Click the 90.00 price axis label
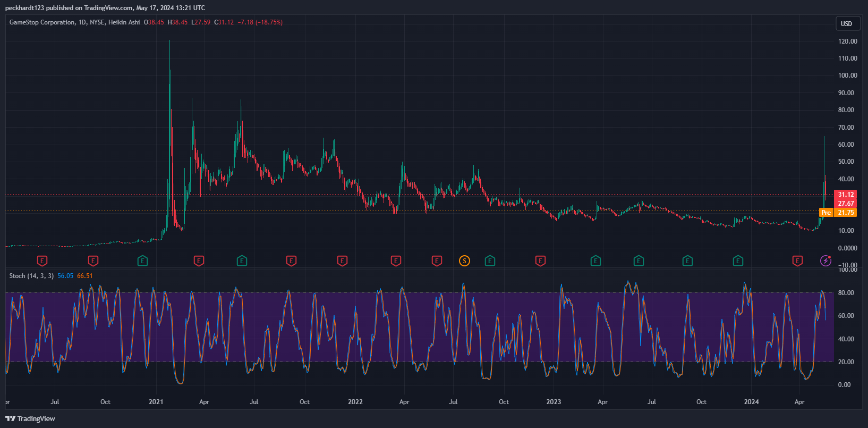Image resolution: width=868 pixels, height=428 pixels. point(846,93)
